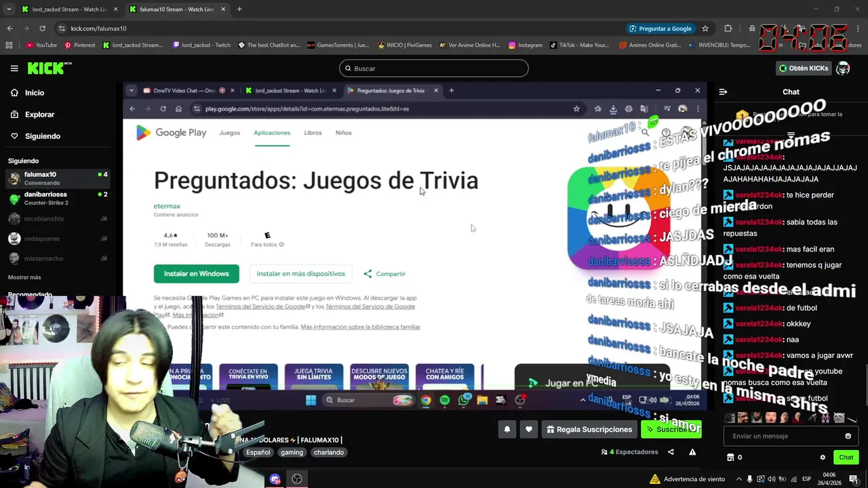The height and width of the screenshot is (488, 868).
Task: Click Instalar en más dispositivos in stream
Action: (300, 274)
